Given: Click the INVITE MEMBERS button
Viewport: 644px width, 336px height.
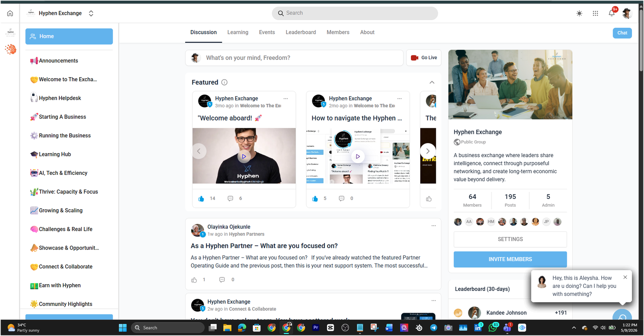Looking at the screenshot, I should point(510,259).
